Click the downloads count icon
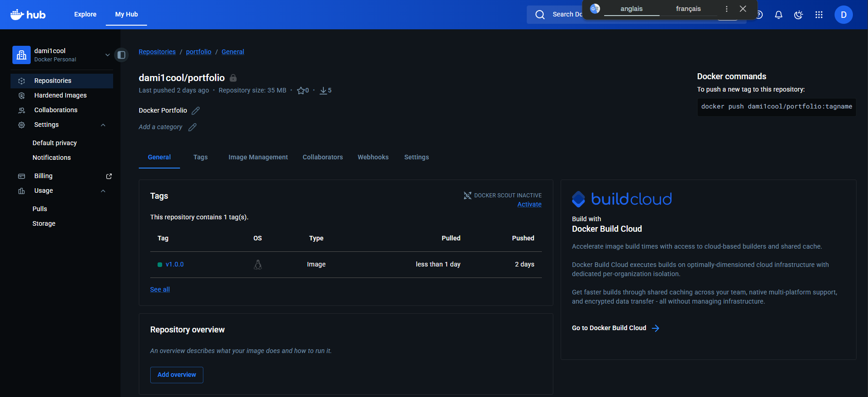The height and width of the screenshot is (397, 868). (x=323, y=91)
